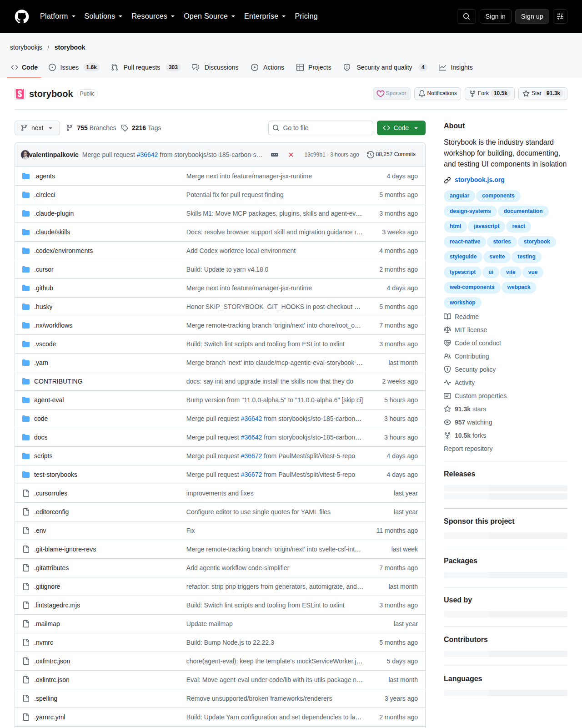
Task: Select the web-components topic tag
Action: coord(472,287)
